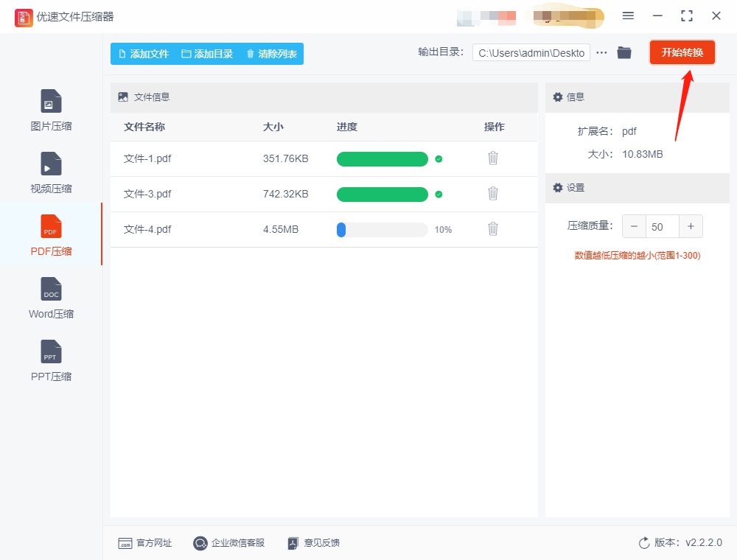737x560 pixels.
Task: Click the green check for 文件-1.pdf
Action: [439, 159]
